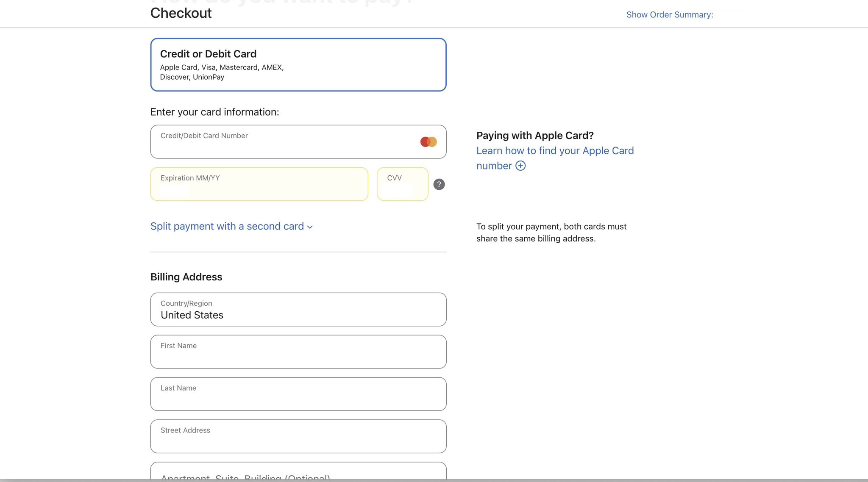Click 'Paying with Apple Card?' heading
This screenshot has height=482, width=868.
pyautogui.click(x=535, y=136)
